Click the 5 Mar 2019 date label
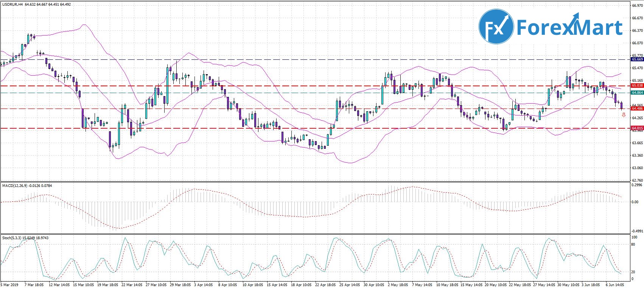 [9, 285]
